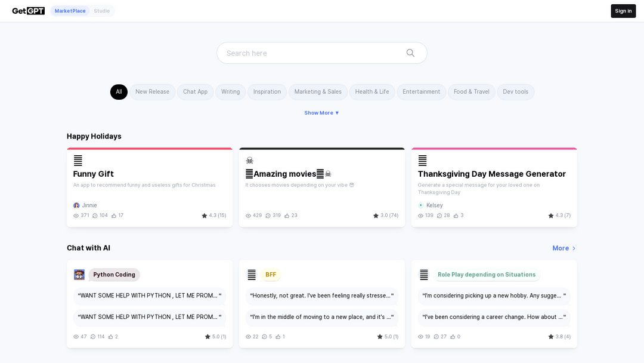Filter by the Marketing & Sales category
Viewport: 644px width, 363px height.
tap(318, 92)
